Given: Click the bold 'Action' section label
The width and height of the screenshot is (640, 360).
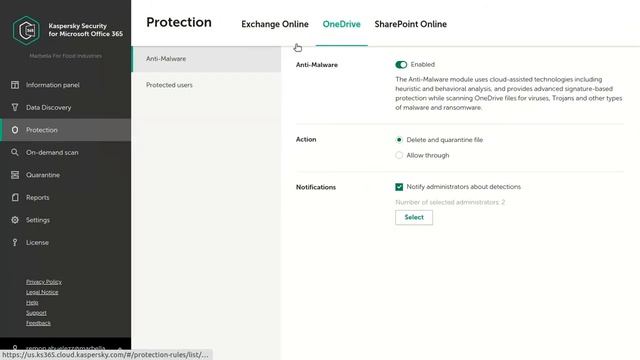Looking at the screenshot, I should pyautogui.click(x=306, y=139).
